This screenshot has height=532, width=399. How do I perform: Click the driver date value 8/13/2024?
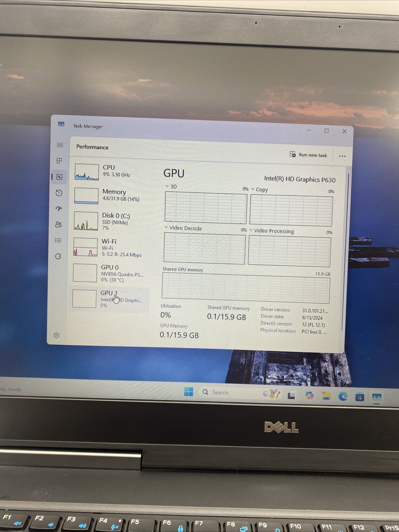(x=312, y=318)
